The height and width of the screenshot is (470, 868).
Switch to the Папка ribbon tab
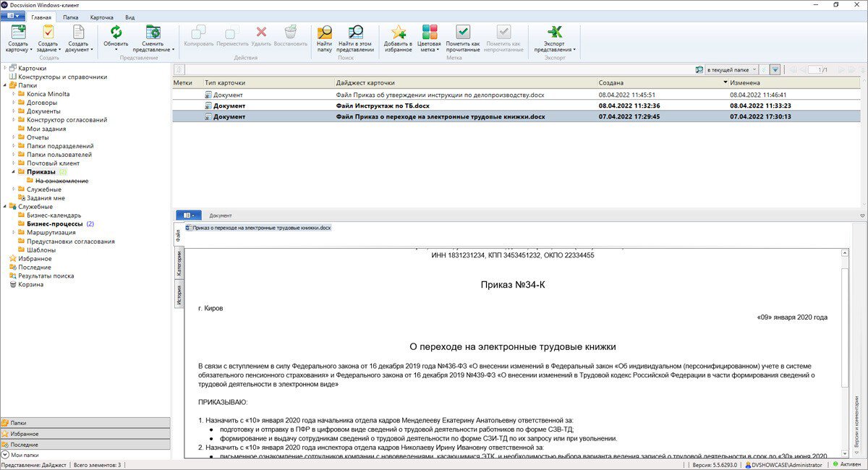(71, 17)
